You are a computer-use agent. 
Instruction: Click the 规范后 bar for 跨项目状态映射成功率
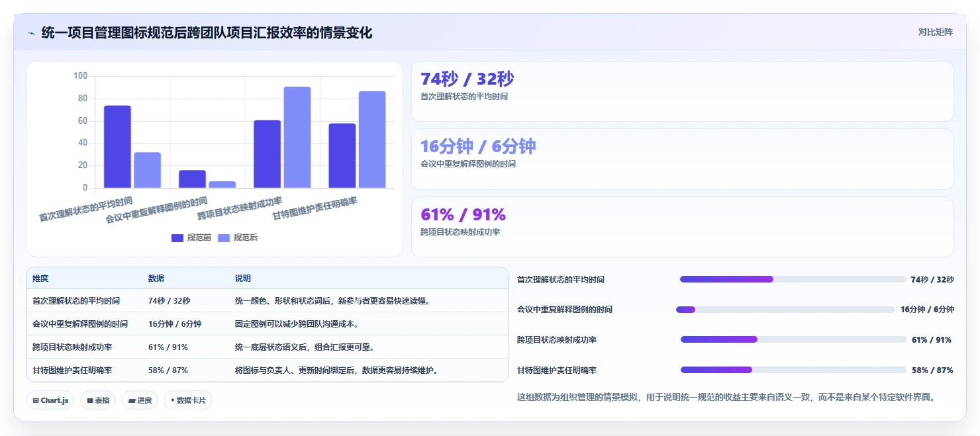(297, 138)
